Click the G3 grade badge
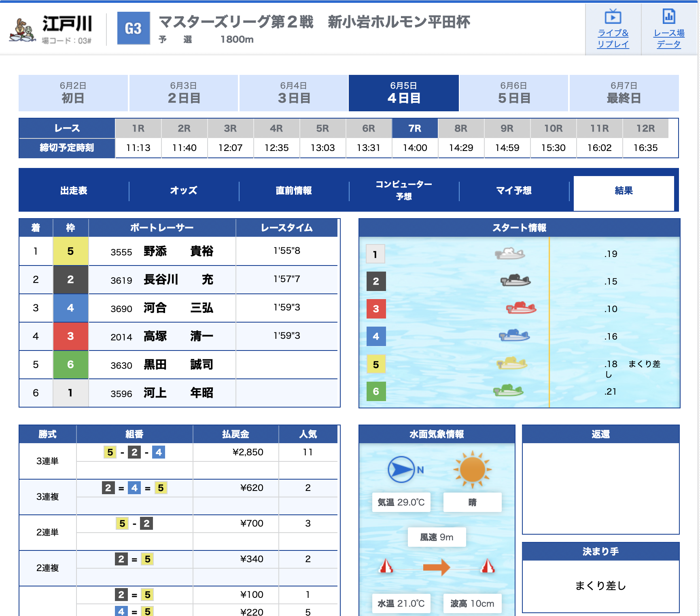Screen dimensions: 700x616 pos(133,28)
